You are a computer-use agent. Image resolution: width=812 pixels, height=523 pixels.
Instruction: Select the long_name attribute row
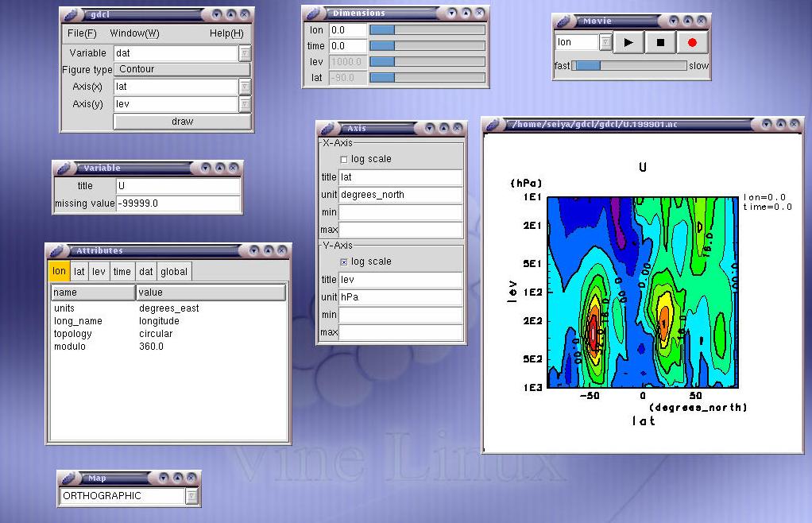[x=168, y=321]
